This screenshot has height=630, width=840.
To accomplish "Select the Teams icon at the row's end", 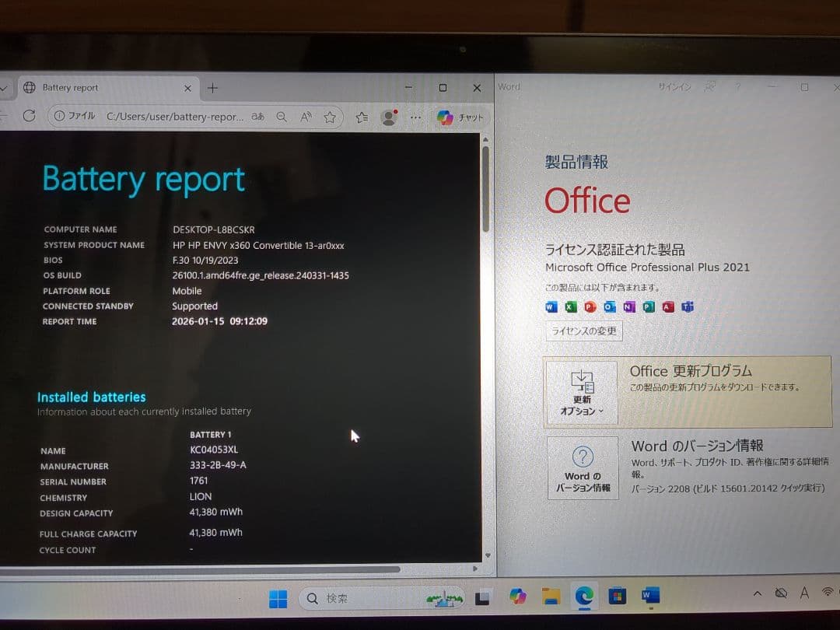I will [687, 306].
